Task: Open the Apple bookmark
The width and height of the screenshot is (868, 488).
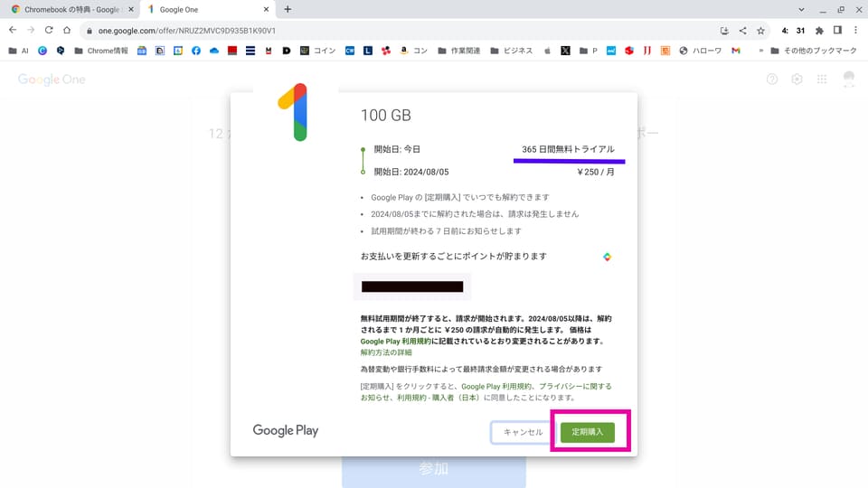Action: click(x=547, y=51)
